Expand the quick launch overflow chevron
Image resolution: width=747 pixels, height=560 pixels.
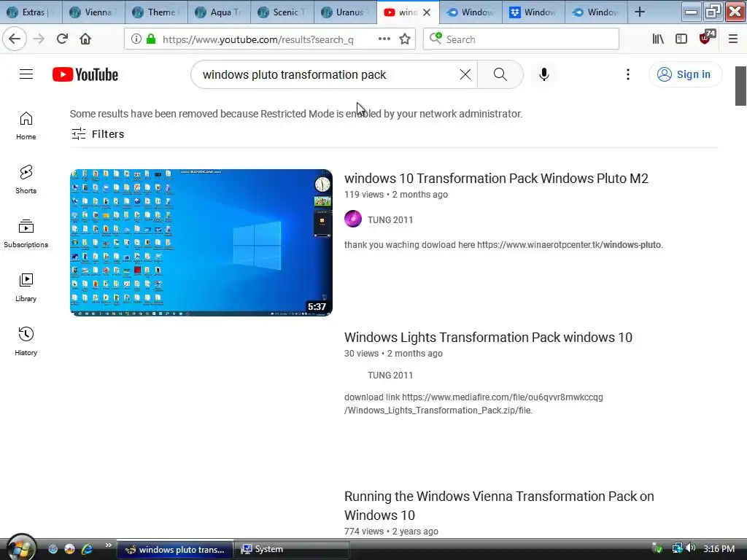coord(108,545)
